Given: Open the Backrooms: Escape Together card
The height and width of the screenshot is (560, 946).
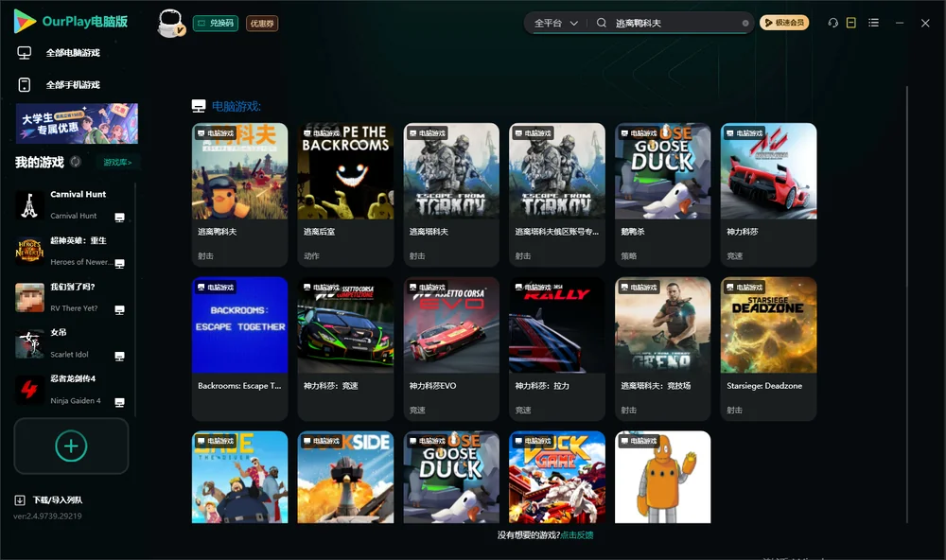Looking at the screenshot, I should click(x=239, y=349).
